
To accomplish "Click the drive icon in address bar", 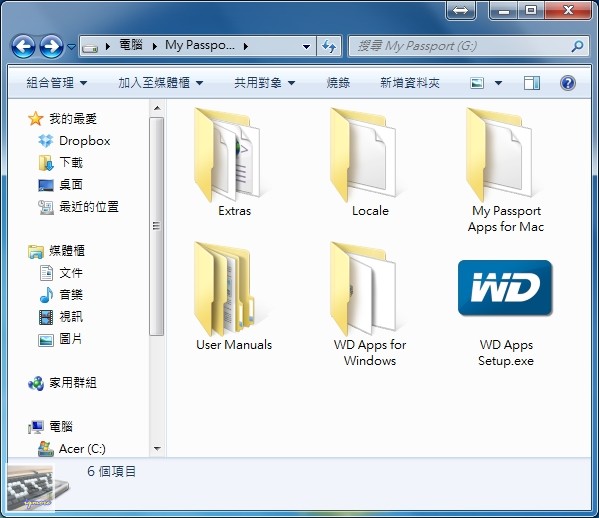I will 90,47.
